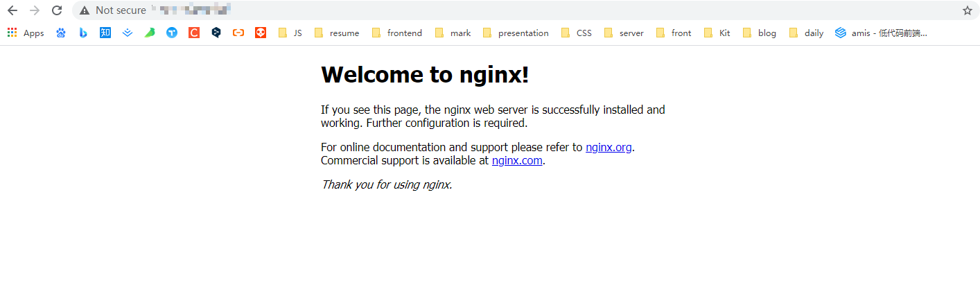The width and height of the screenshot is (980, 285).
Task: Open the red C bookmark icon
Action: click(x=194, y=33)
